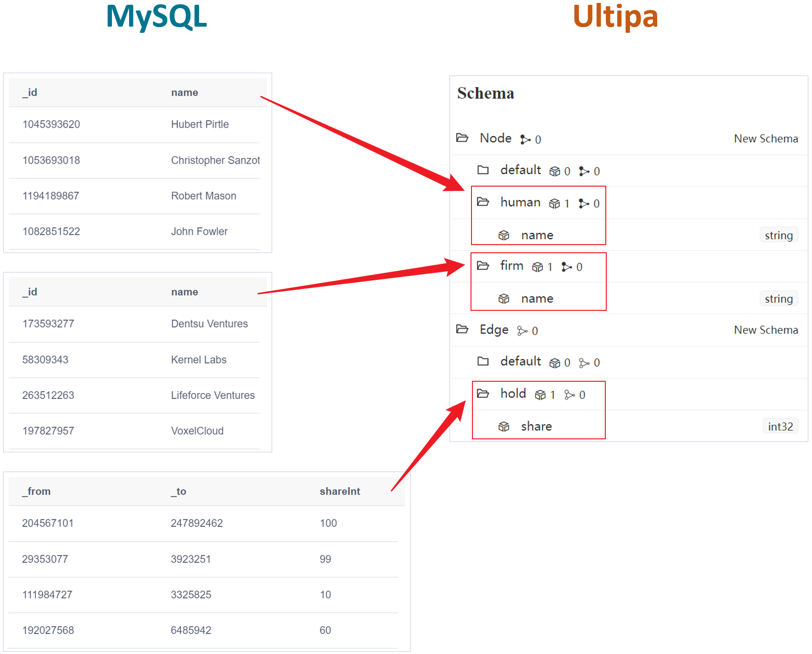Image resolution: width=812 pixels, height=654 pixels.
Task: Select the name property under human
Action: (x=537, y=235)
